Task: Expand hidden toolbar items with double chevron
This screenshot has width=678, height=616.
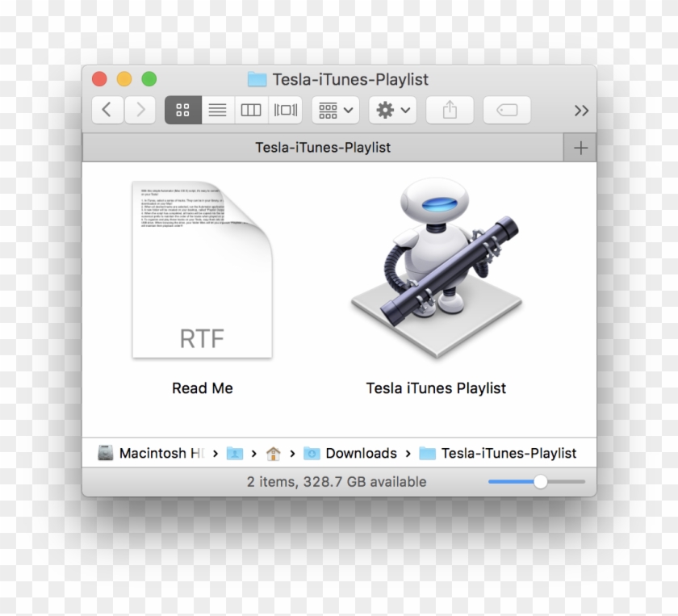Action: click(582, 110)
